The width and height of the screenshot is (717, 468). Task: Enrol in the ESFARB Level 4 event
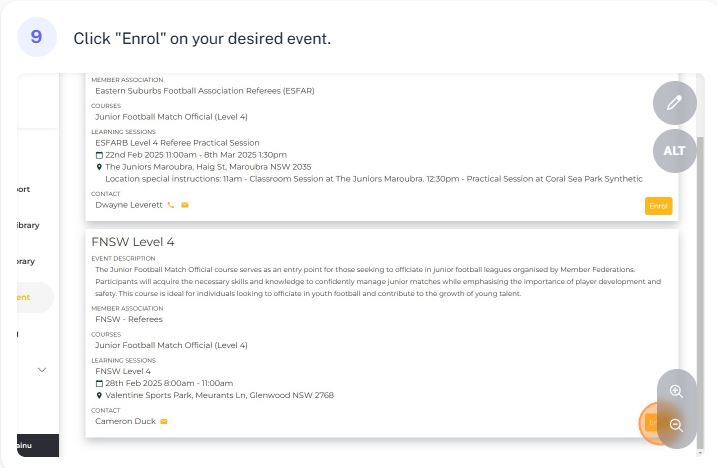pos(658,206)
